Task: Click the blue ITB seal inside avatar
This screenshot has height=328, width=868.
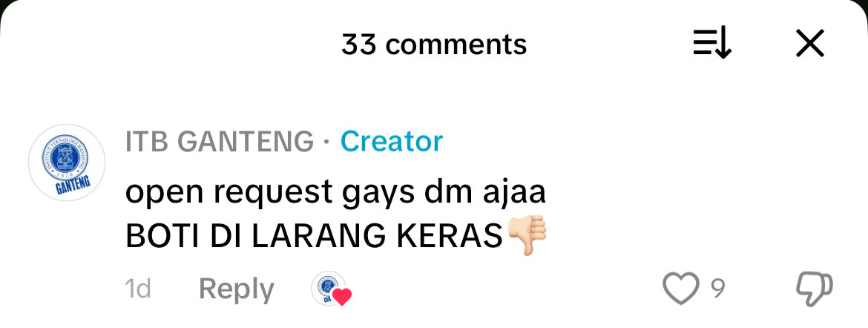Action: 66,157
